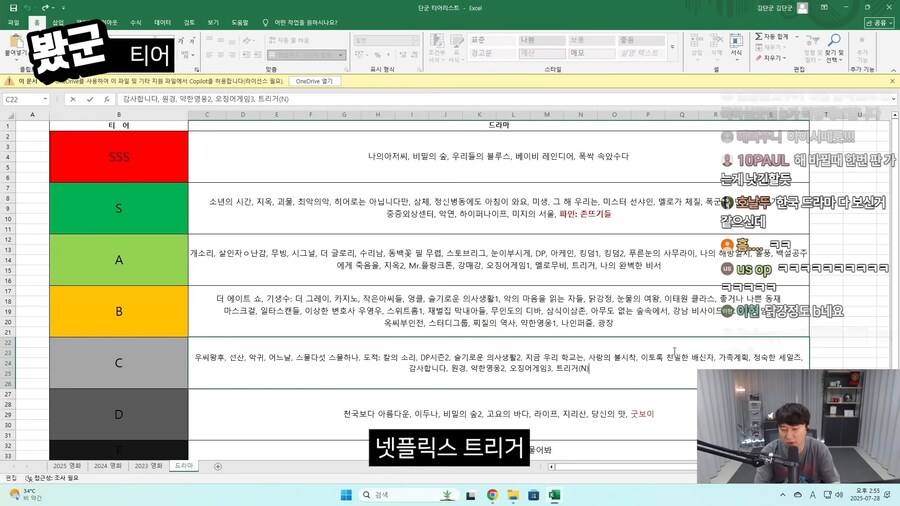
Task: Click the Name Box showing C22
Action: (22, 99)
